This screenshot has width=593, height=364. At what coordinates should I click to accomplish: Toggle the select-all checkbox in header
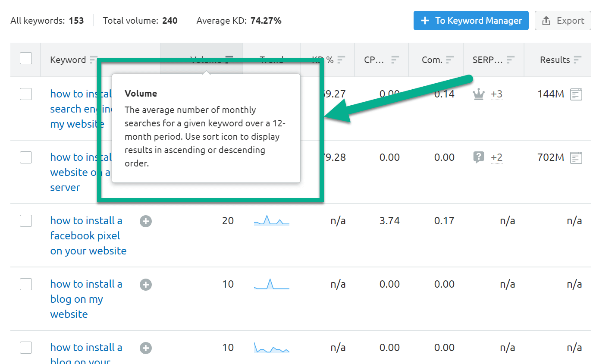pyautogui.click(x=26, y=58)
